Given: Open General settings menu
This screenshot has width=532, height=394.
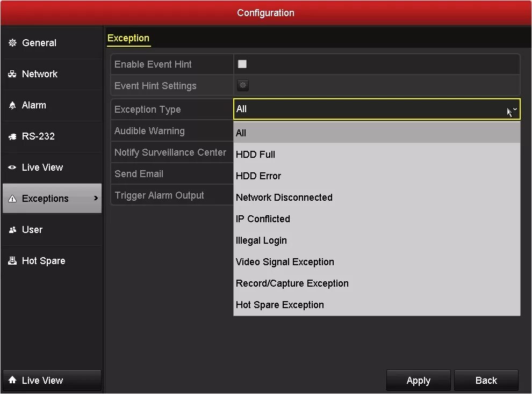Looking at the screenshot, I should (x=52, y=43).
